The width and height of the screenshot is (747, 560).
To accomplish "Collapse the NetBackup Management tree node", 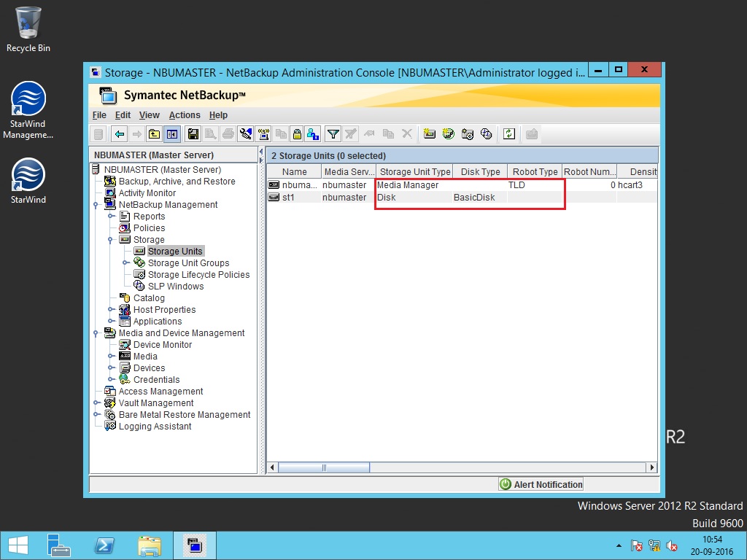I will pos(96,205).
